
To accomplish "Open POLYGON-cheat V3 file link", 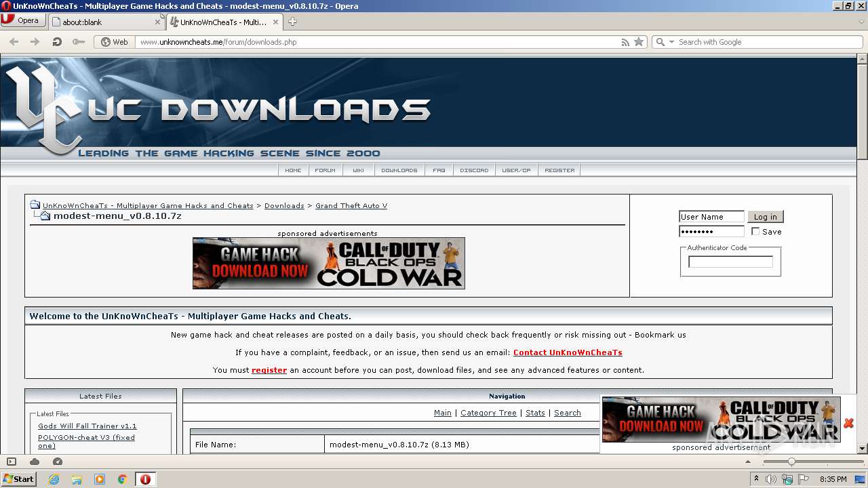I will coord(86,441).
